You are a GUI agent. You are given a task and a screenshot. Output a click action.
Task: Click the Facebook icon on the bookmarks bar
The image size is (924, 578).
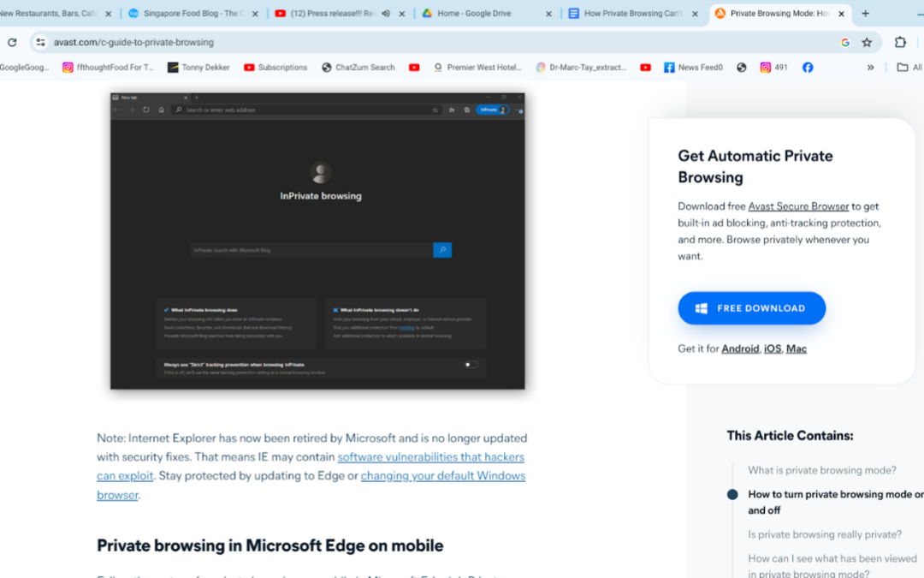click(x=807, y=67)
